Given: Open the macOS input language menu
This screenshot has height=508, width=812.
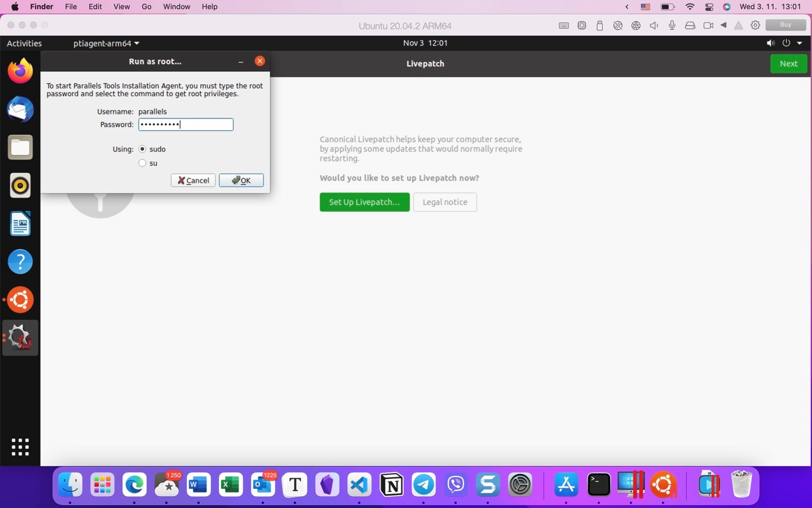Looking at the screenshot, I should pos(645,7).
